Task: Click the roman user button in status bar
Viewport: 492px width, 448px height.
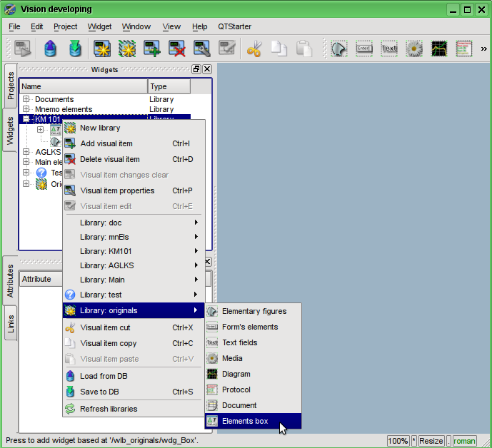Action: click(x=464, y=441)
